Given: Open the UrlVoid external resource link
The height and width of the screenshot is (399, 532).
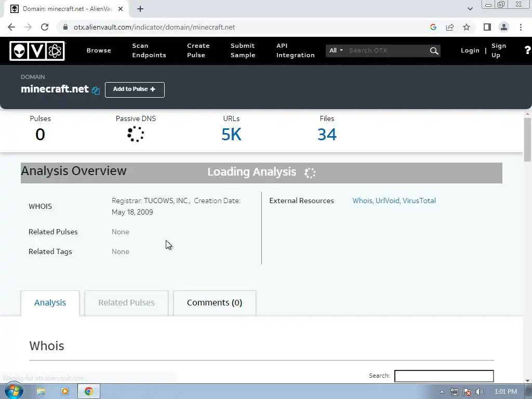Looking at the screenshot, I should (x=387, y=201).
